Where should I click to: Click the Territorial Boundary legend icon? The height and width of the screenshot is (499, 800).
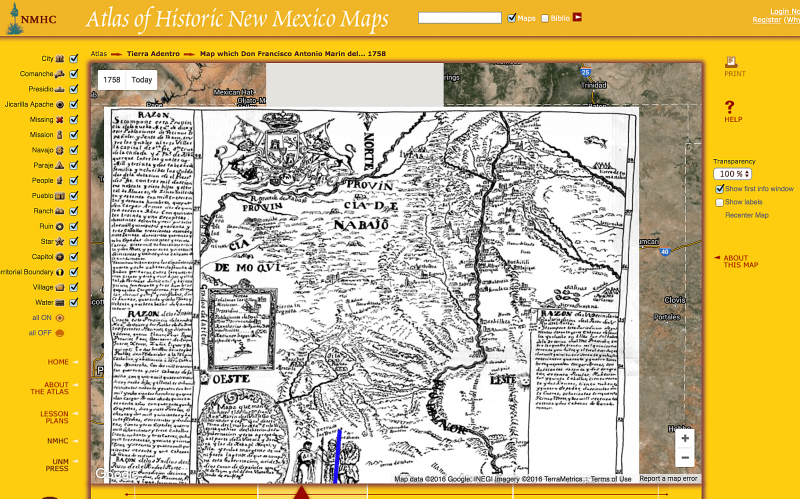click(x=60, y=272)
